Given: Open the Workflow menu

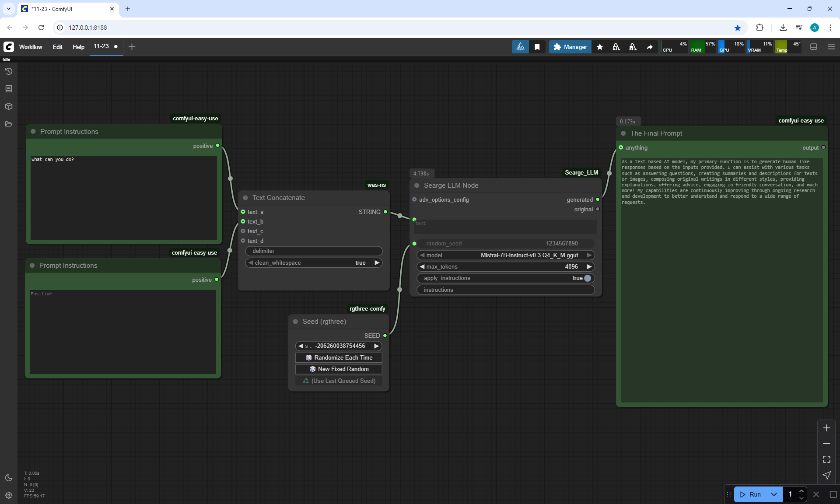Looking at the screenshot, I should pyautogui.click(x=31, y=47).
